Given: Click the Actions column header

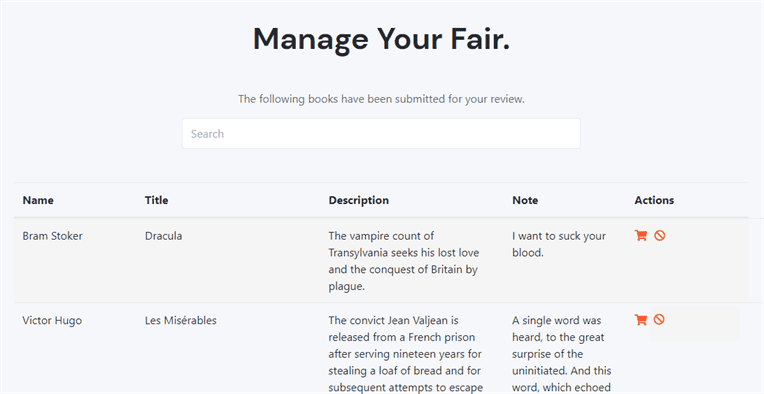Looking at the screenshot, I should tap(654, 200).
